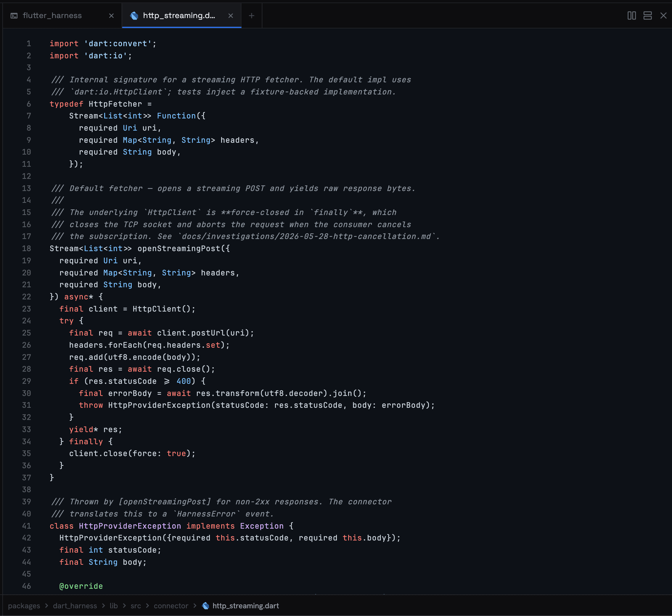The height and width of the screenshot is (616, 672).
Task: Open a new tab with plus button
Action: tap(252, 16)
